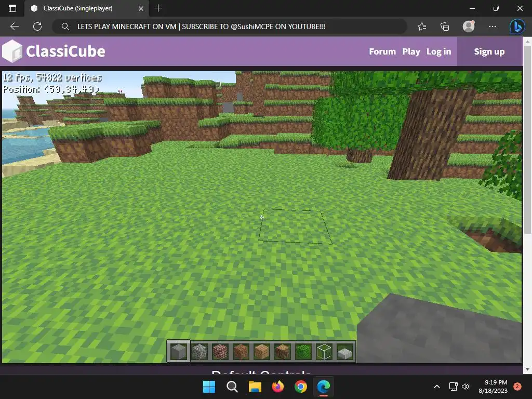Open the Play link in the header
532x399 pixels.
[411, 51]
